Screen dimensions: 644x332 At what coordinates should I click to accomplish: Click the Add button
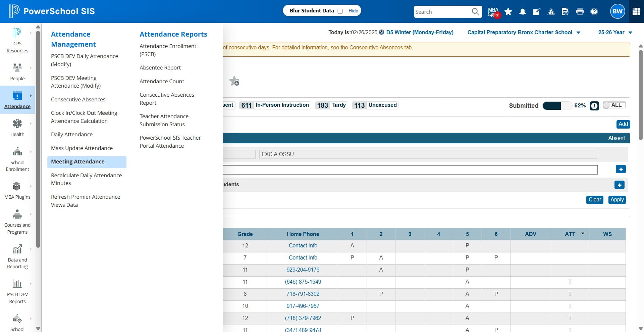623,124
